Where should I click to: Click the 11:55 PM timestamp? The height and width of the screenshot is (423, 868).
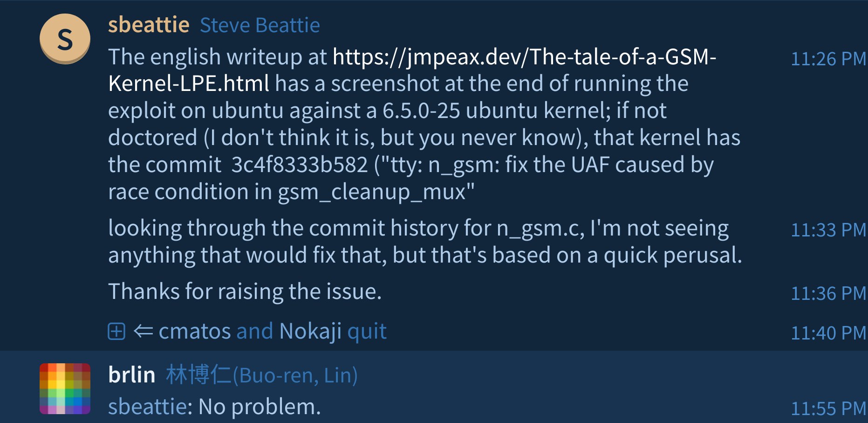pyautogui.click(x=828, y=409)
